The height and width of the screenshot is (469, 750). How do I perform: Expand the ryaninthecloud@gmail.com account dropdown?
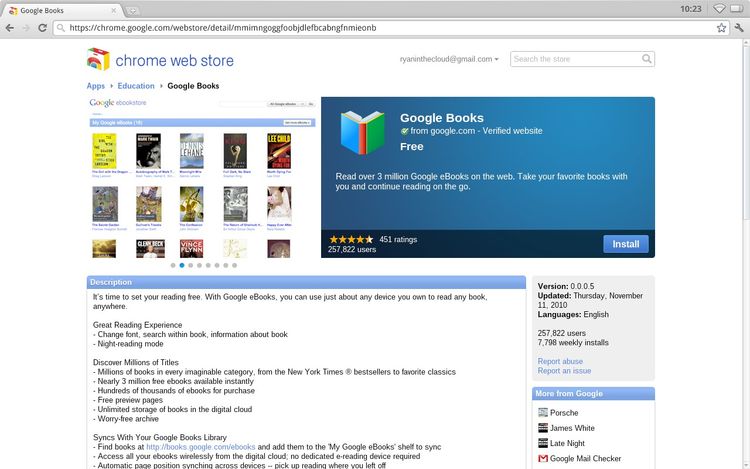pyautogui.click(x=448, y=60)
